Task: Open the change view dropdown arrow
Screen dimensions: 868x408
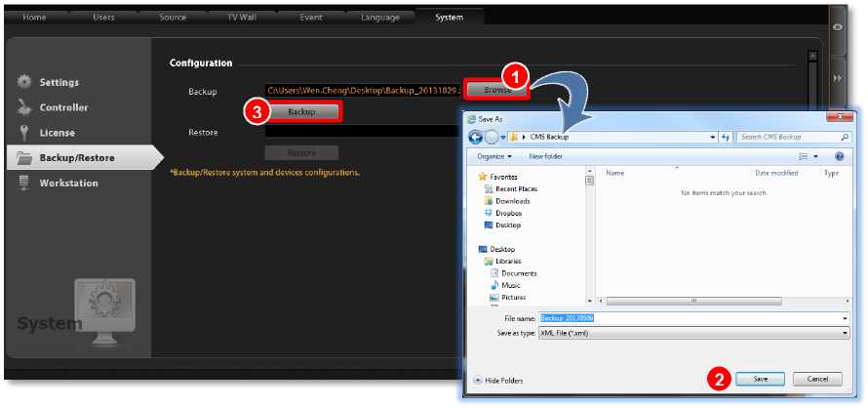Action: tap(817, 156)
